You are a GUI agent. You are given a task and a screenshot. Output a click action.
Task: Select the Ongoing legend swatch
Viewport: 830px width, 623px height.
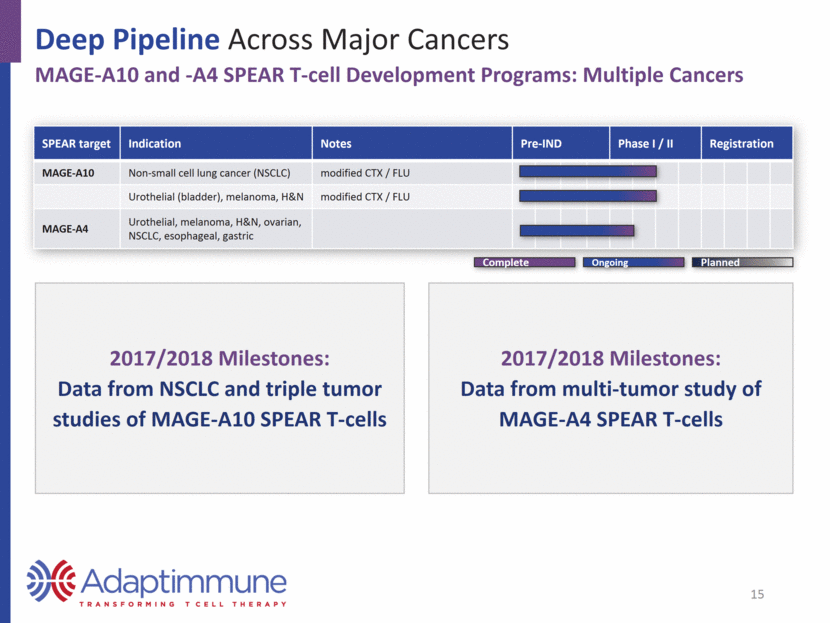[x=634, y=262]
